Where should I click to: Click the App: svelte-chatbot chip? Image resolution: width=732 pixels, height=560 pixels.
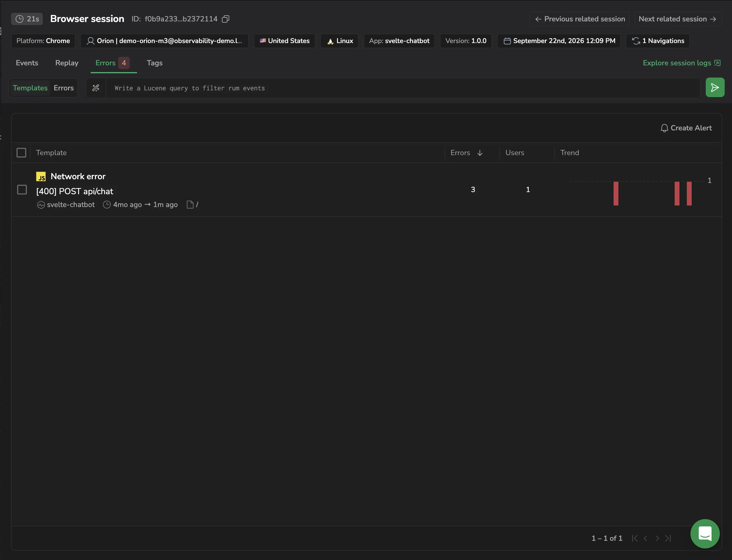point(399,41)
